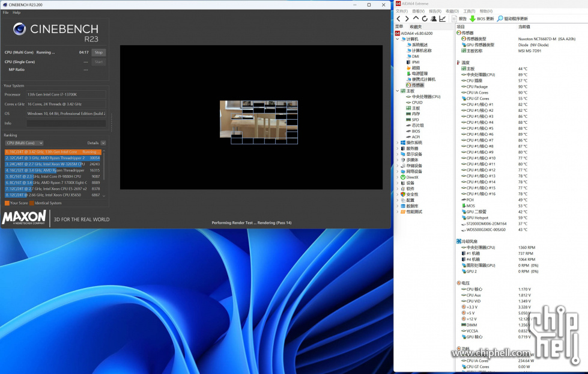This screenshot has width=588, height=374.
Task: Open the CPU (Multi Core) ranking dropdown
Action: (25, 143)
